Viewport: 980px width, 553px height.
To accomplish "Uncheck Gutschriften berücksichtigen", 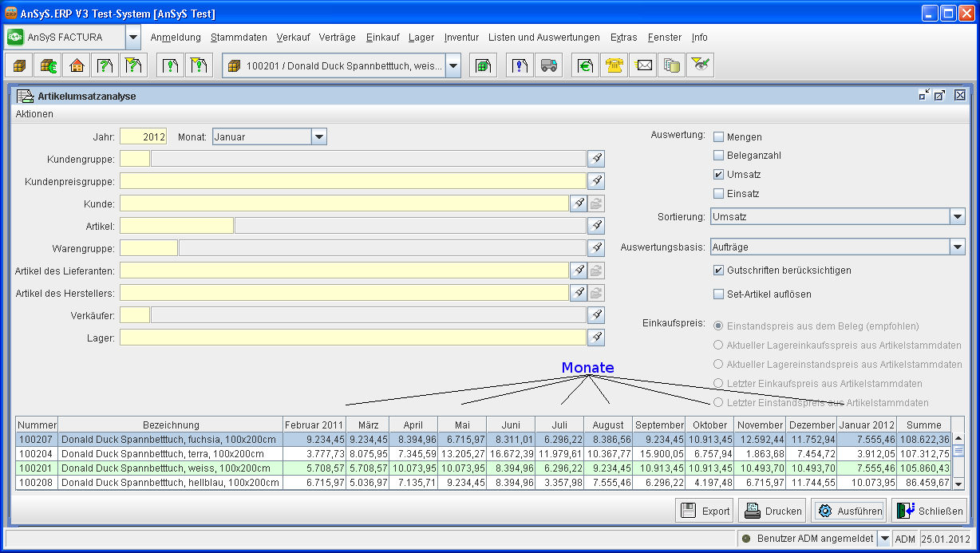I will click(718, 271).
